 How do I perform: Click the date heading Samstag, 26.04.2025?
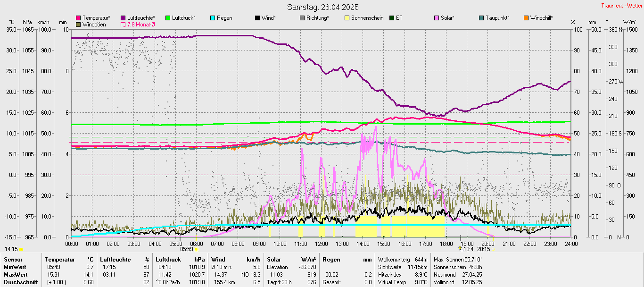[x=323, y=7]
